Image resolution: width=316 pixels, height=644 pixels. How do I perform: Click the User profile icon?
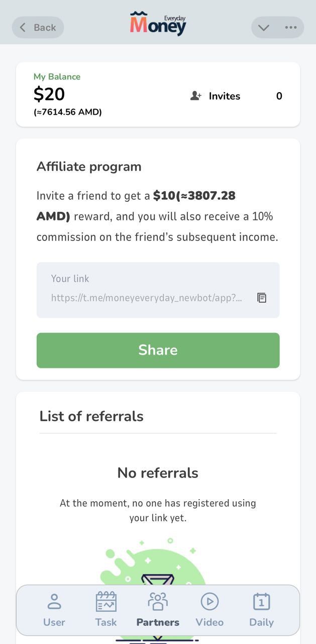[x=54, y=601]
